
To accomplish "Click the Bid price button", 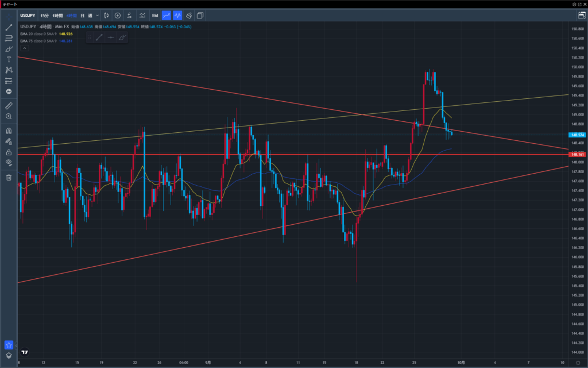I will click(155, 16).
